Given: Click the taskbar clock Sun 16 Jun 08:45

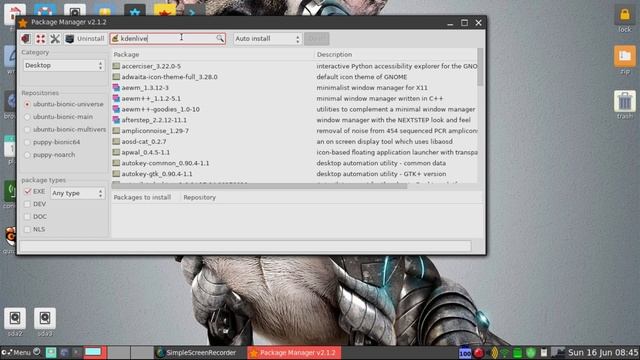Looking at the screenshot, I should [x=603, y=352].
